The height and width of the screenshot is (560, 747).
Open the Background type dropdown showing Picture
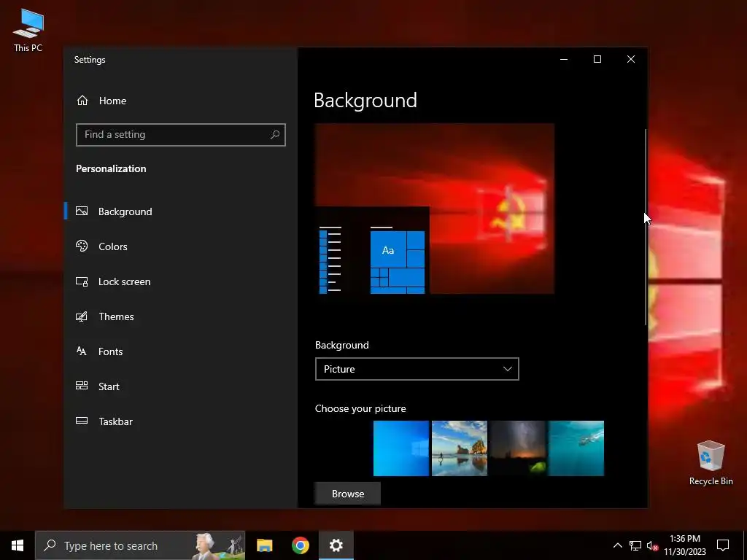click(x=417, y=369)
